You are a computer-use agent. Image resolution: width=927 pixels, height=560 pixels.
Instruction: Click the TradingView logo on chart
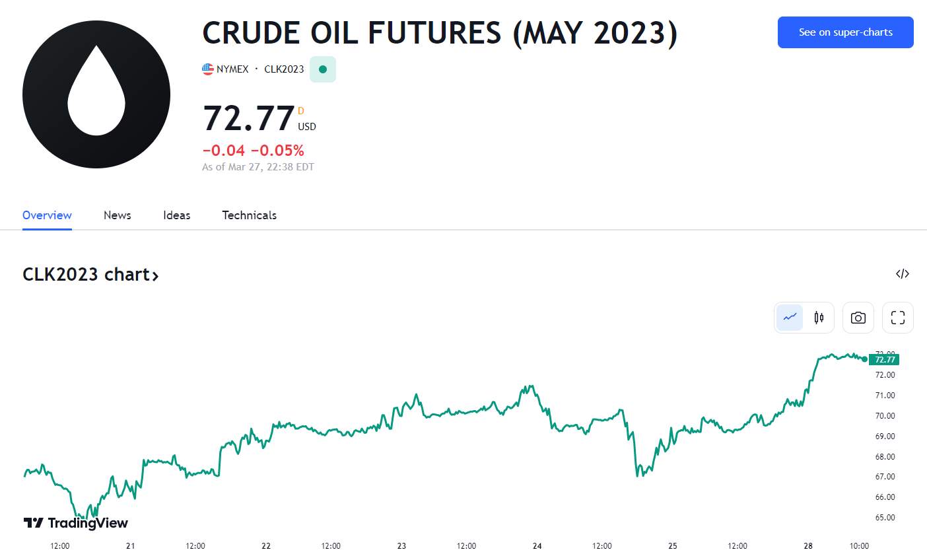click(76, 523)
